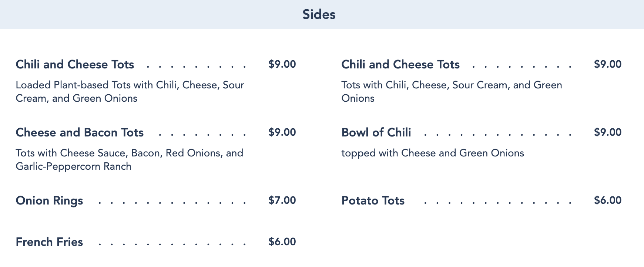Image resolution: width=644 pixels, height=267 pixels.
Task: Click the $9.00 price for Bowl of Chili
Action: [607, 132]
